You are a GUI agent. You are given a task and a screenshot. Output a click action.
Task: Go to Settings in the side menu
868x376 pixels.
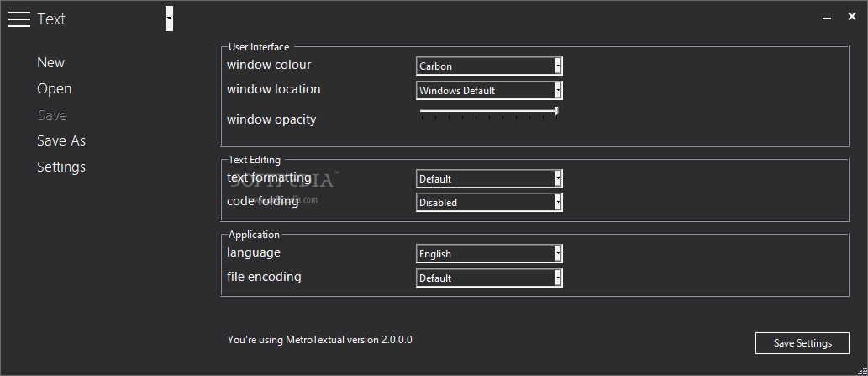coord(61,167)
